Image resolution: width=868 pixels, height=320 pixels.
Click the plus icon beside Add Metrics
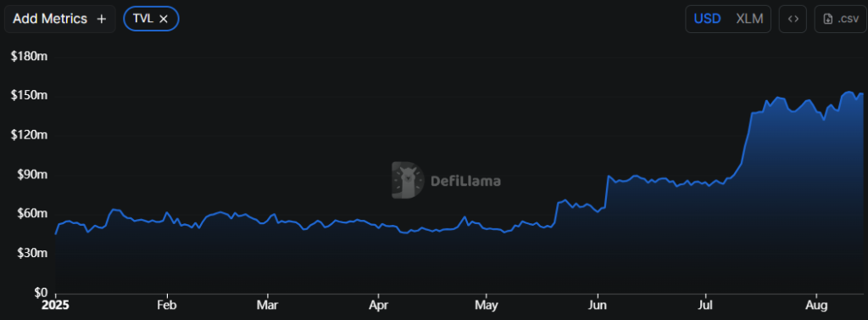102,19
